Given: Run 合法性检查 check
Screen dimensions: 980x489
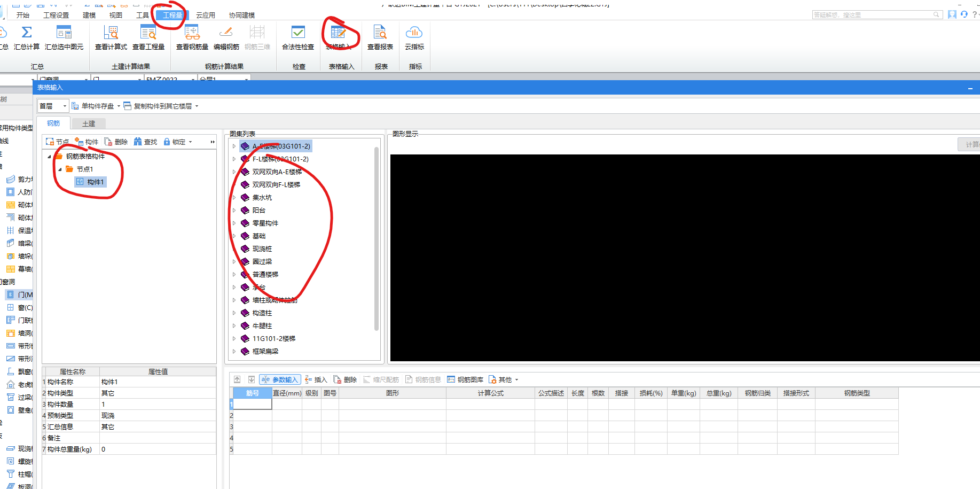Looking at the screenshot, I should 298,37.
